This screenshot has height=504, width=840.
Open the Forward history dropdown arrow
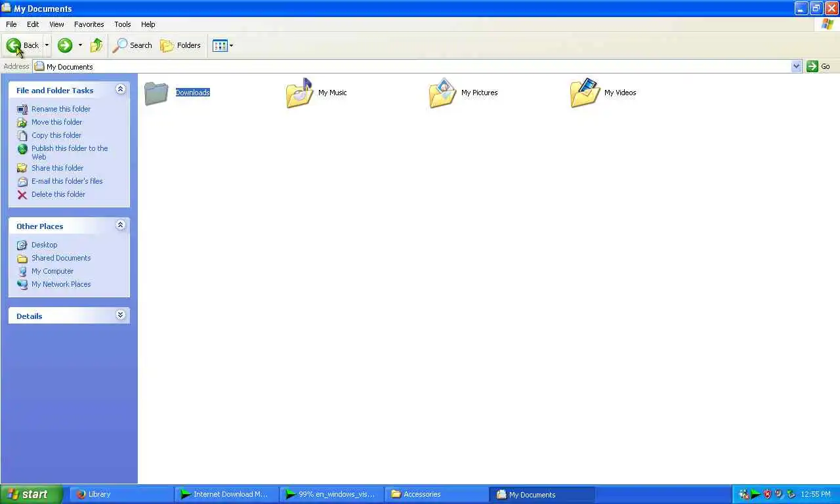tap(80, 45)
